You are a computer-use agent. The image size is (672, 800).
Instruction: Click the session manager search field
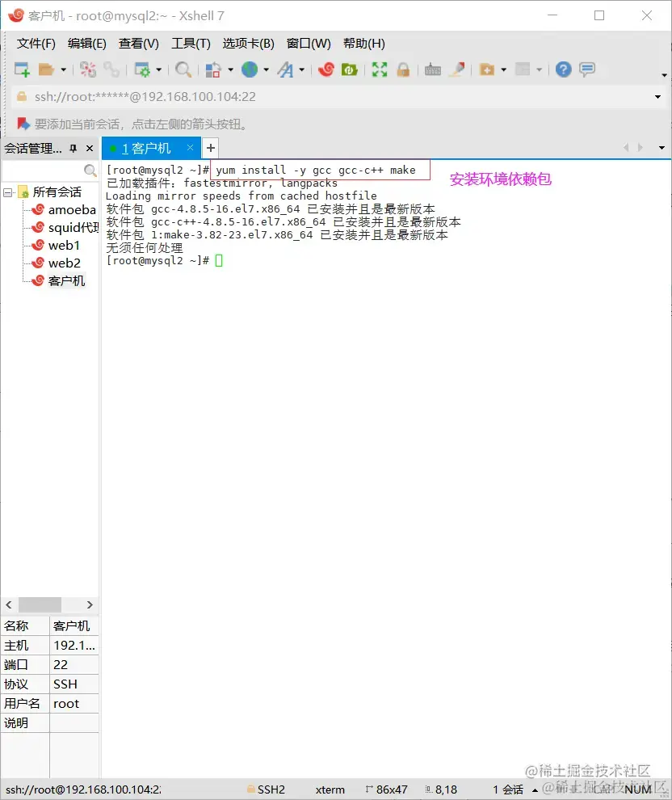pyautogui.click(x=43, y=170)
